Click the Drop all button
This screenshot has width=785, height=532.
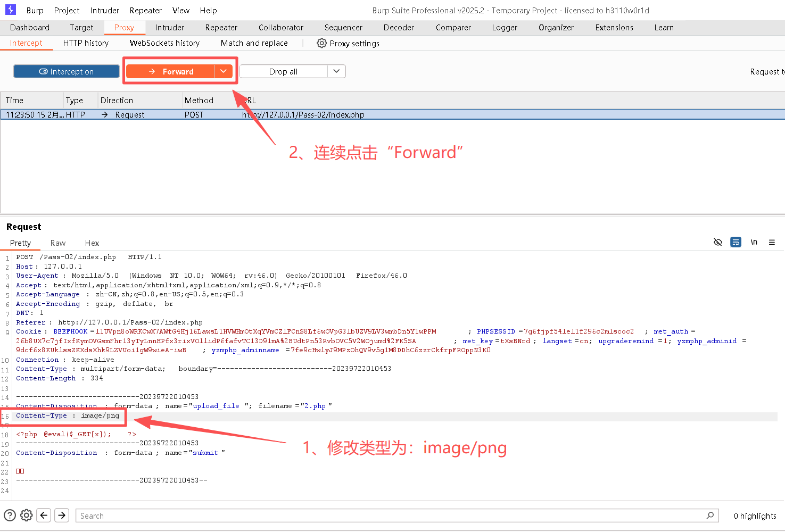click(x=283, y=71)
